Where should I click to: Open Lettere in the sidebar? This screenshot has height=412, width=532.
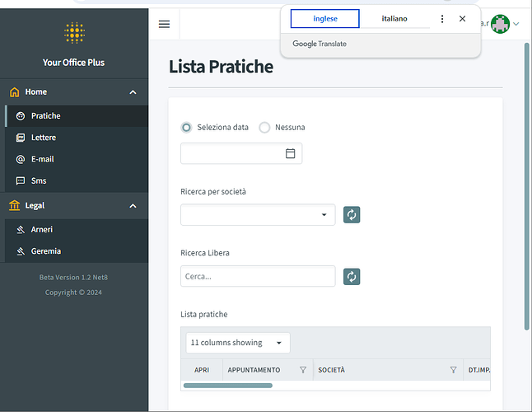(77, 138)
